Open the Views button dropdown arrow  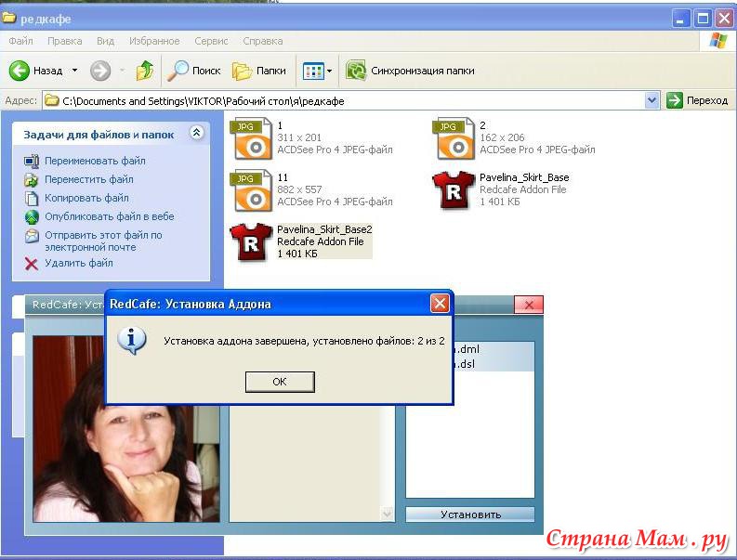pyautogui.click(x=329, y=71)
